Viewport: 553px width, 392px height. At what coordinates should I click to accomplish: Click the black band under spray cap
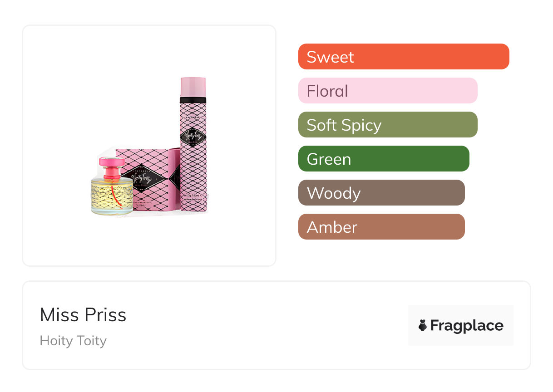[x=193, y=100]
